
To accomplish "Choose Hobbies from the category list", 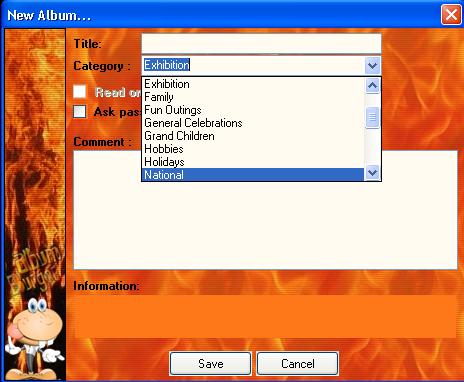I will coord(253,149).
